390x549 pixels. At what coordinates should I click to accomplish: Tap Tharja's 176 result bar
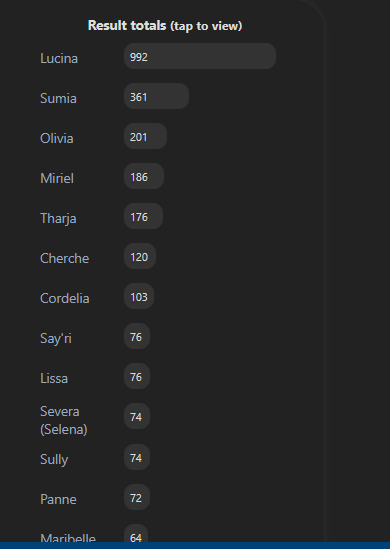[x=144, y=216]
